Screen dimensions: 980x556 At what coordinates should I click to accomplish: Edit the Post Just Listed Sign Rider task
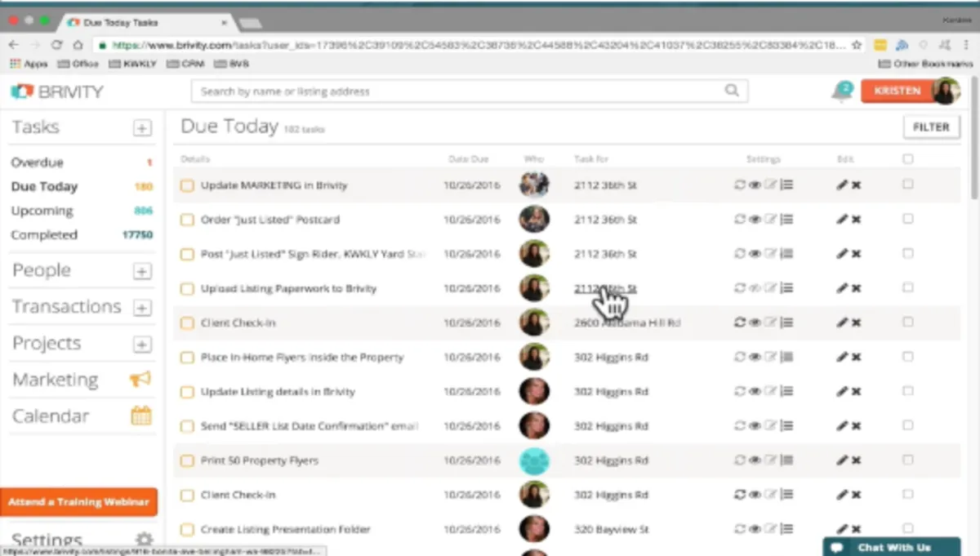[842, 254]
